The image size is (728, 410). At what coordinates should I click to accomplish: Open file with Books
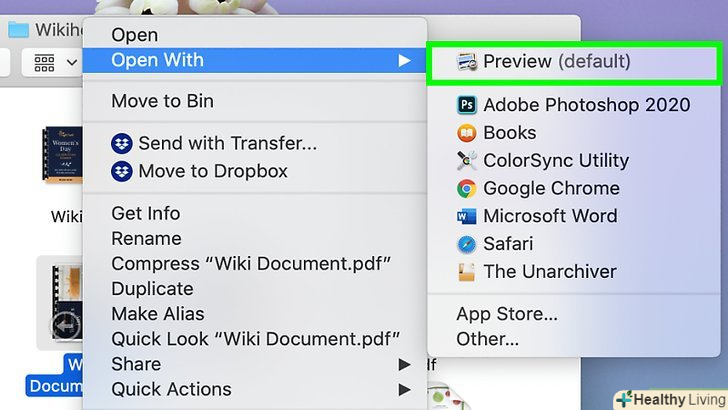[574, 133]
